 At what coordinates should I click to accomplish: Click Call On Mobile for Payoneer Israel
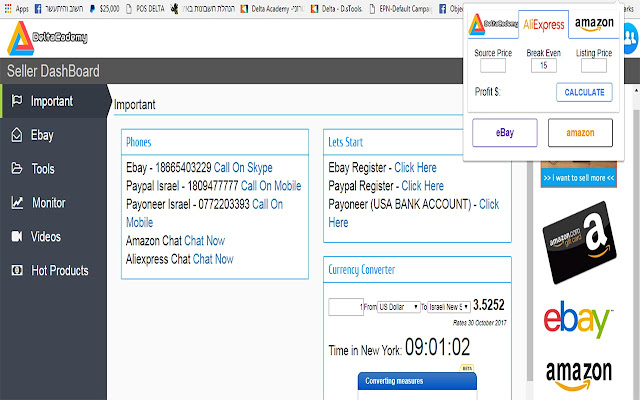[x=267, y=204]
